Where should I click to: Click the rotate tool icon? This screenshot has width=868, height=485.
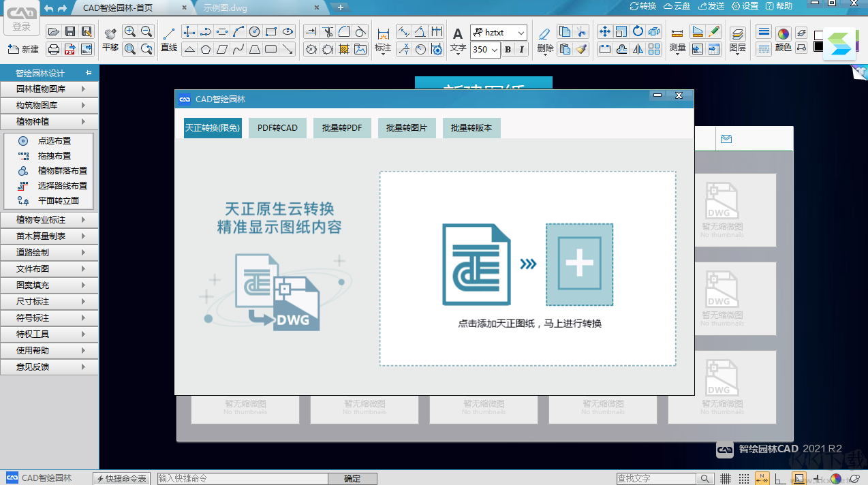pos(638,31)
